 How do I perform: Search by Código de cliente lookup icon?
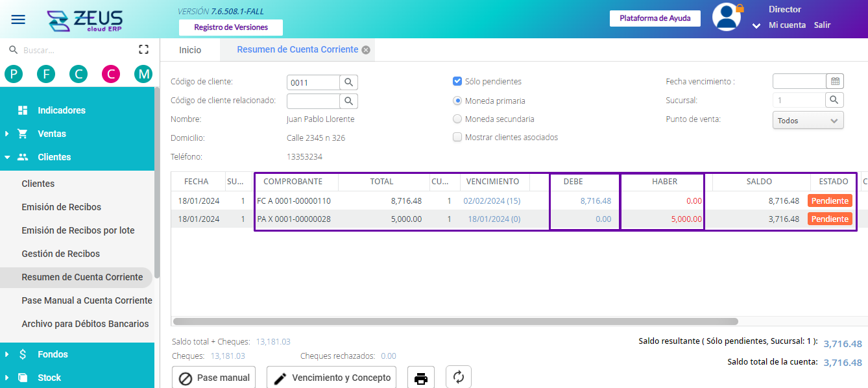point(348,82)
